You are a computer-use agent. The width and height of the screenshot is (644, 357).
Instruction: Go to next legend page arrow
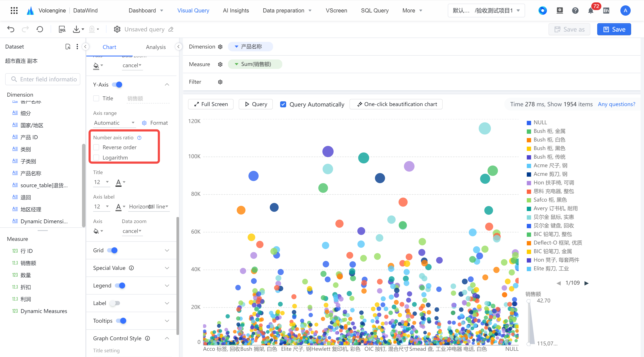point(586,283)
